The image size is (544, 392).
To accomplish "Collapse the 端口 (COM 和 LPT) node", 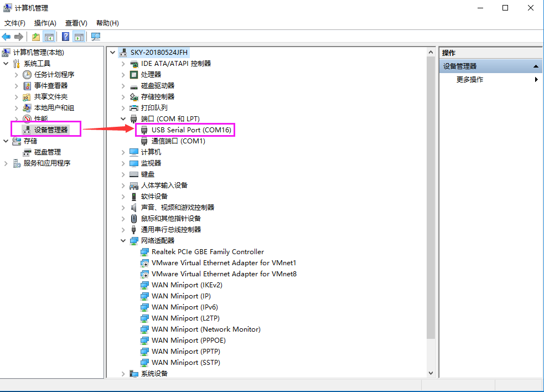I will [x=123, y=119].
